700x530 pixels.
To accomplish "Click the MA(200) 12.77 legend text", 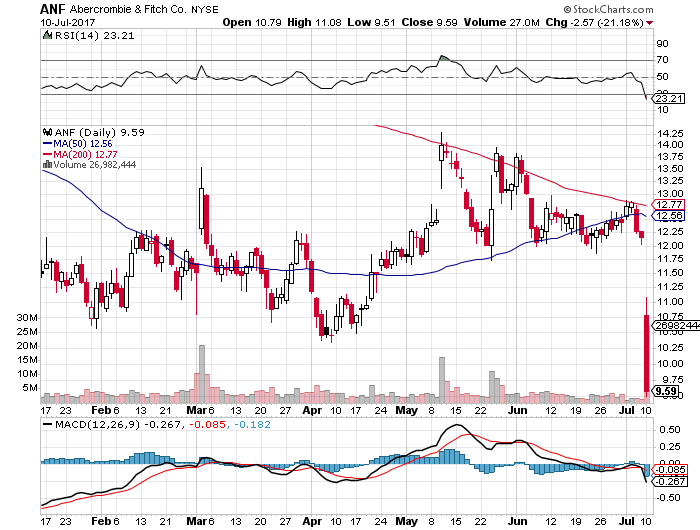I will (x=85, y=154).
